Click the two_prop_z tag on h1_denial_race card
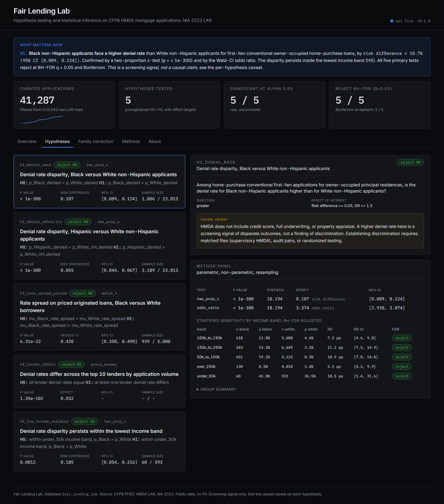This screenshot has width=444, height=504. (97, 165)
